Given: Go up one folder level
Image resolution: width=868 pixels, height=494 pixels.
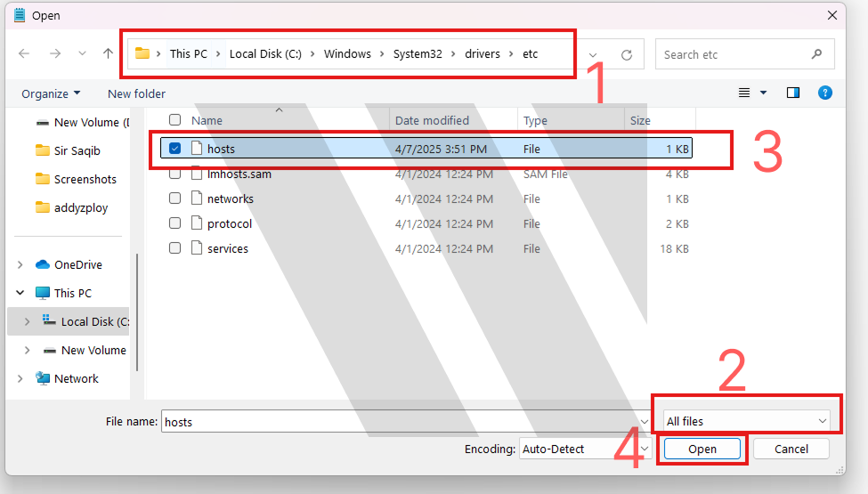Looking at the screenshot, I should click(x=108, y=53).
